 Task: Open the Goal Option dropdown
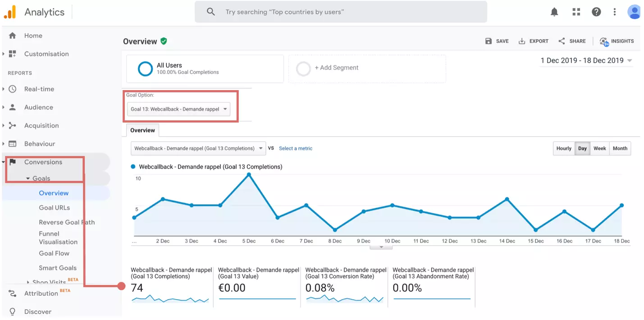pyautogui.click(x=178, y=109)
